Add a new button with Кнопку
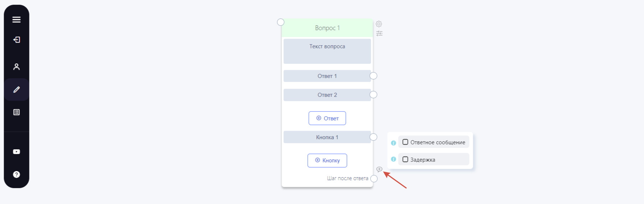 327,161
